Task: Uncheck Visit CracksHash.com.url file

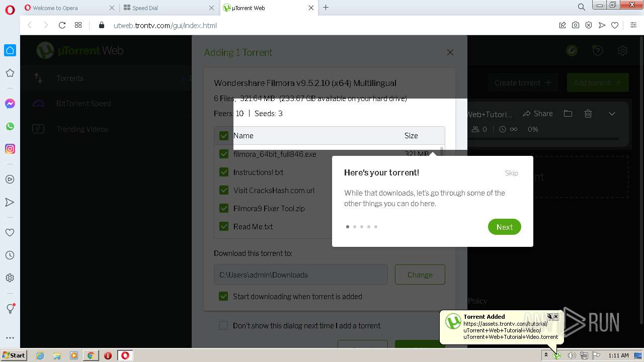Action: 224,190
